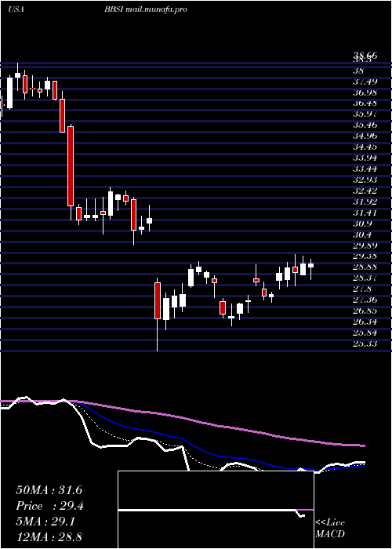Viewport: 392px width, 549px height.
Task: Select the 33.94 axis label
Action: point(365,158)
